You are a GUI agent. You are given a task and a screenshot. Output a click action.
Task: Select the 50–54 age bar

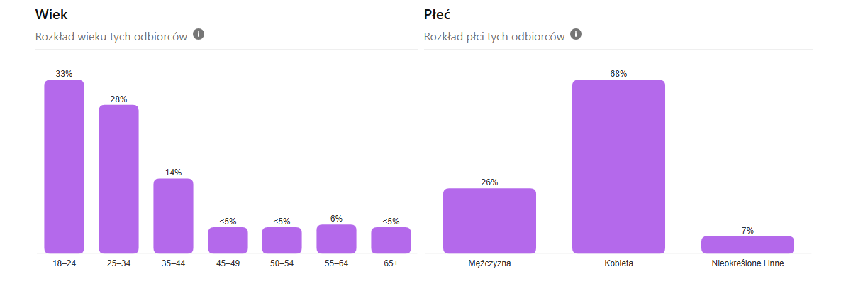tap(282, 240)
